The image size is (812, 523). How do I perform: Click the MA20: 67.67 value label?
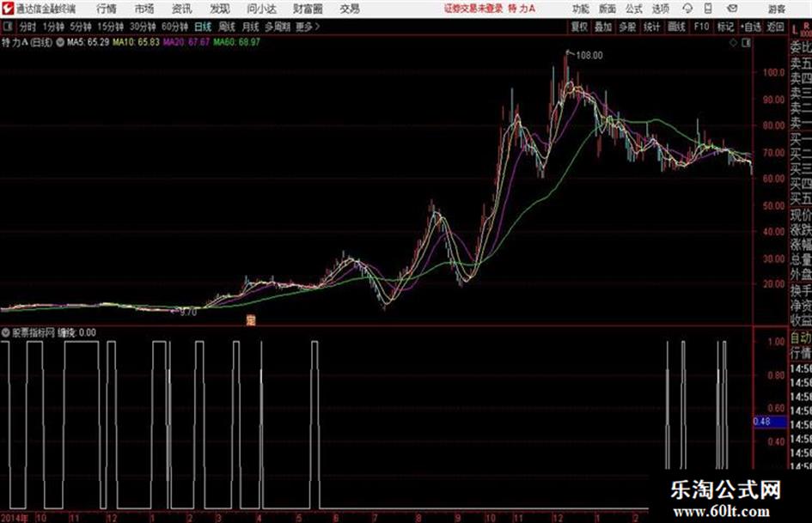(186, 42)
